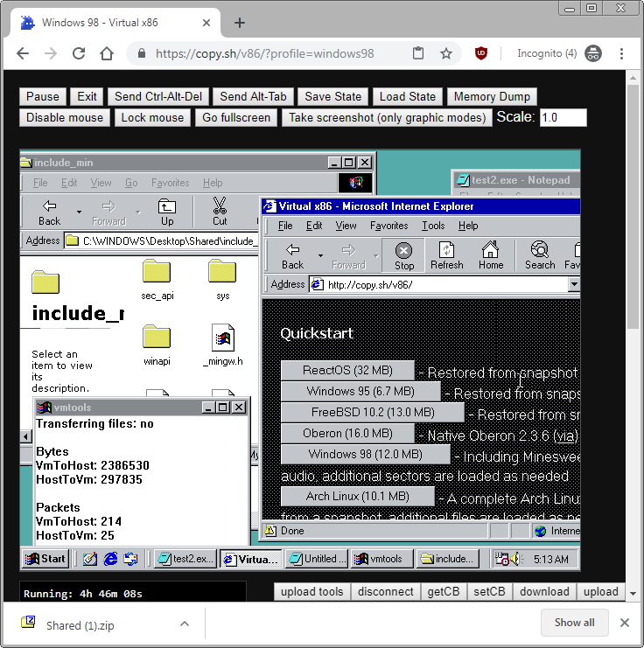Open Favorites menu in Internet Explorer
Viewport: 644px width, 648px height.
pos(388,226)
